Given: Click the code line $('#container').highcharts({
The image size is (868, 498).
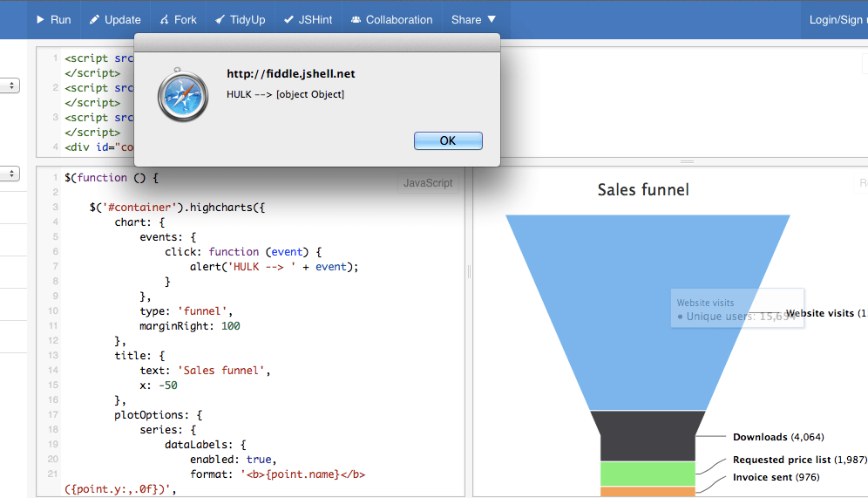Looking at the screenshot, I should click(177, 208).
